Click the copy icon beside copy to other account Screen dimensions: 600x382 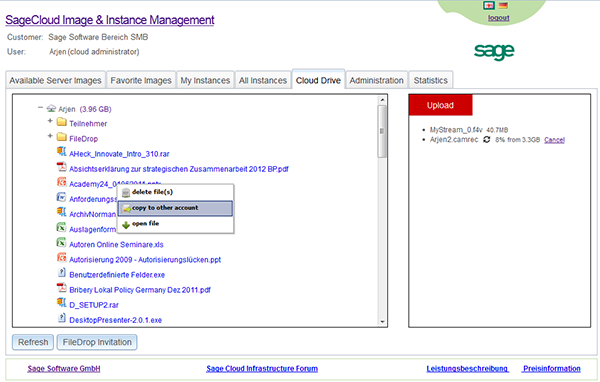(127, 209)
